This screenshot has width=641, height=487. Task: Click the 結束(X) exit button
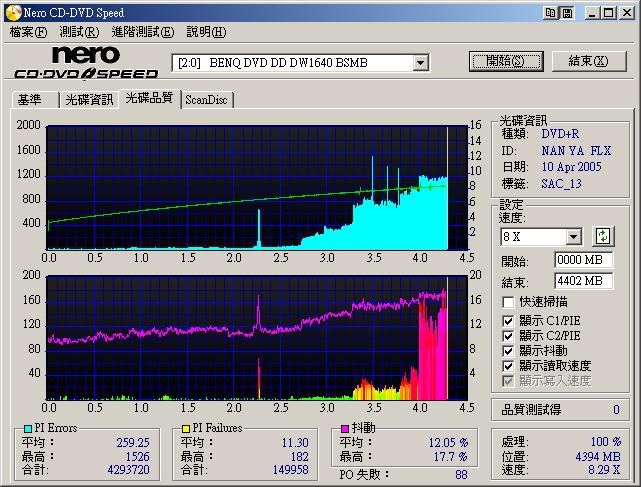point(589,61)
